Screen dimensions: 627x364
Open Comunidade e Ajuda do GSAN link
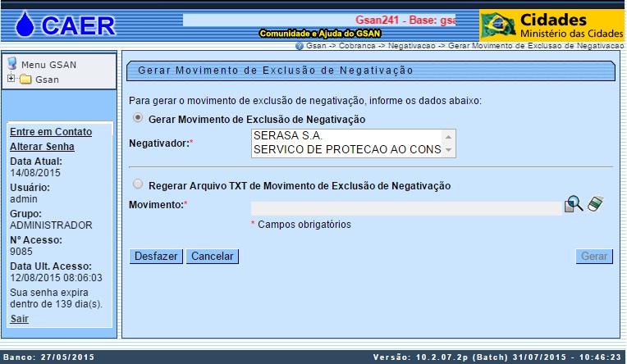[320, 34]
